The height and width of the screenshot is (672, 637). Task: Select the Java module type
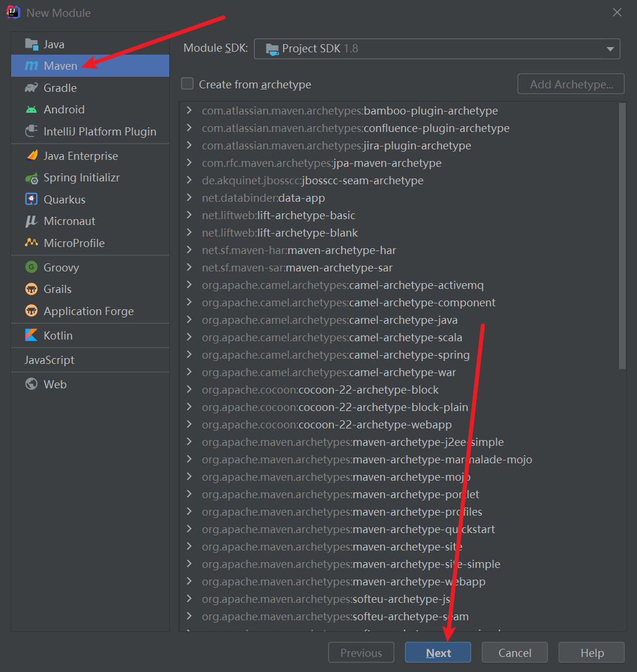click(90, 44)
